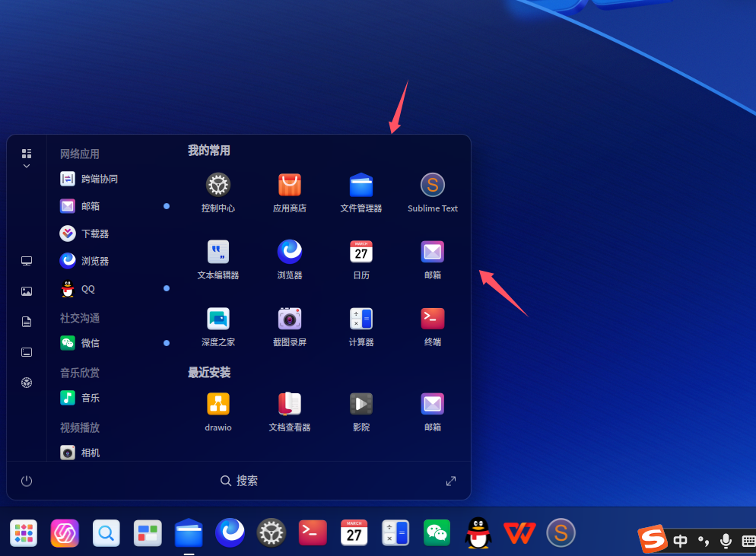The width and height of the screenshot is (756, 556).
Task: Launch drawio from recently installed
Action: point(218,411)
